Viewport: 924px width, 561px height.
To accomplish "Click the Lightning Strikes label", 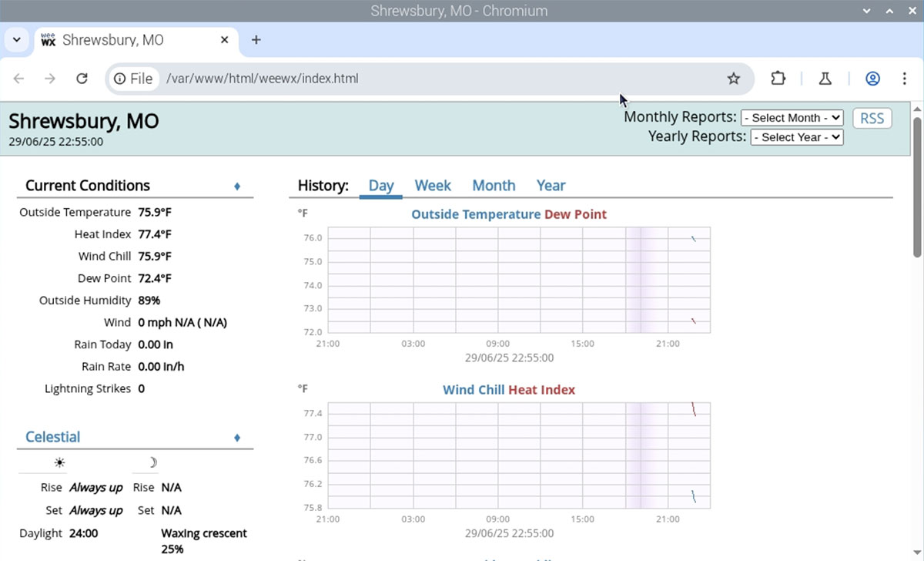I will click(x=88, y=389).
